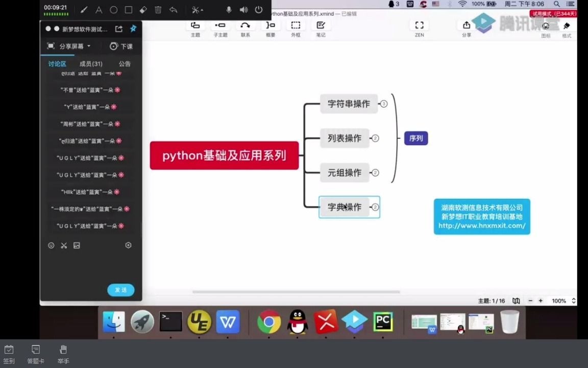Attach a Note to the selected topic

(321, 28)
